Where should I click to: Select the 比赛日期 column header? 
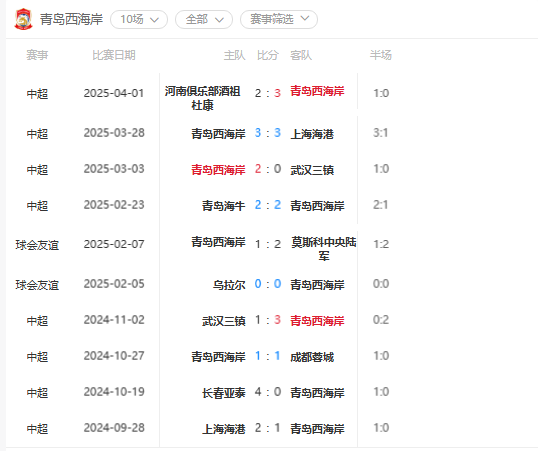click(x=114, y=55)
